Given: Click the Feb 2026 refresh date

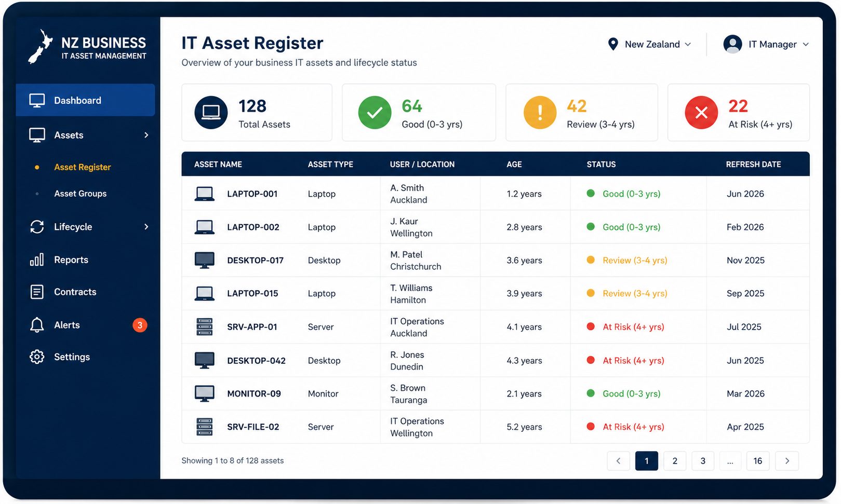Looking at the screenshot, I should (745, 227).
